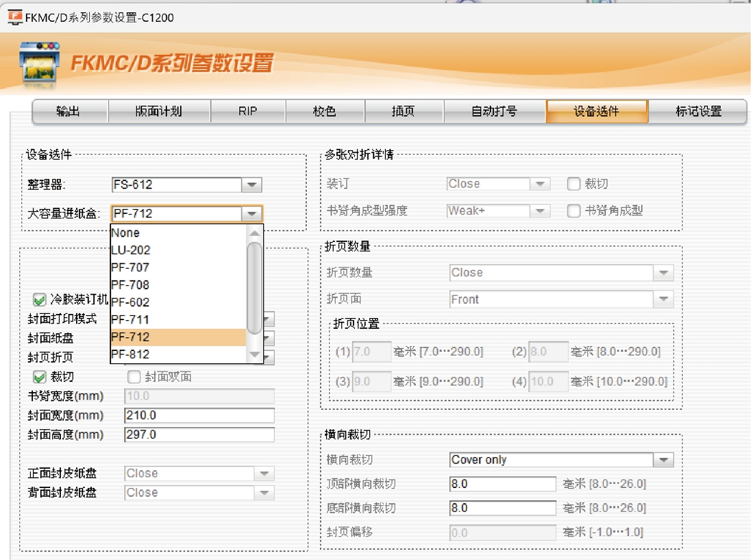Select the RIP tab
This screenshot has width=751, height=560.
coord(247,111)
